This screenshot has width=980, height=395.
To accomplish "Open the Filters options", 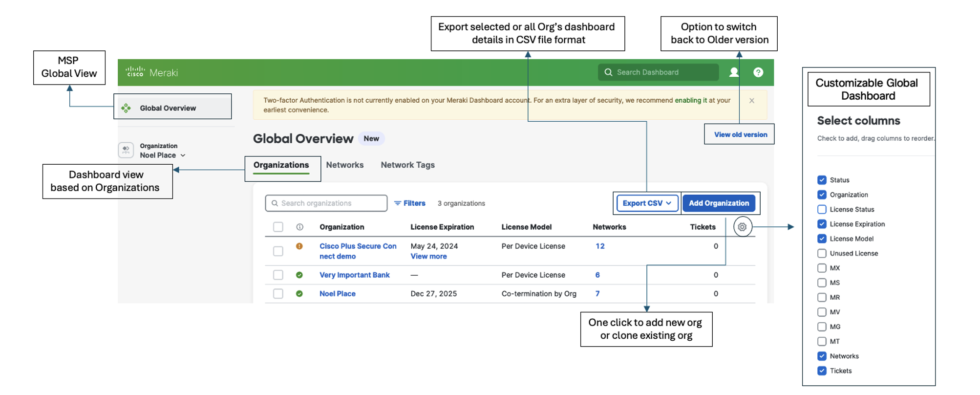I will pyautogui.click(x=410, y=203).
